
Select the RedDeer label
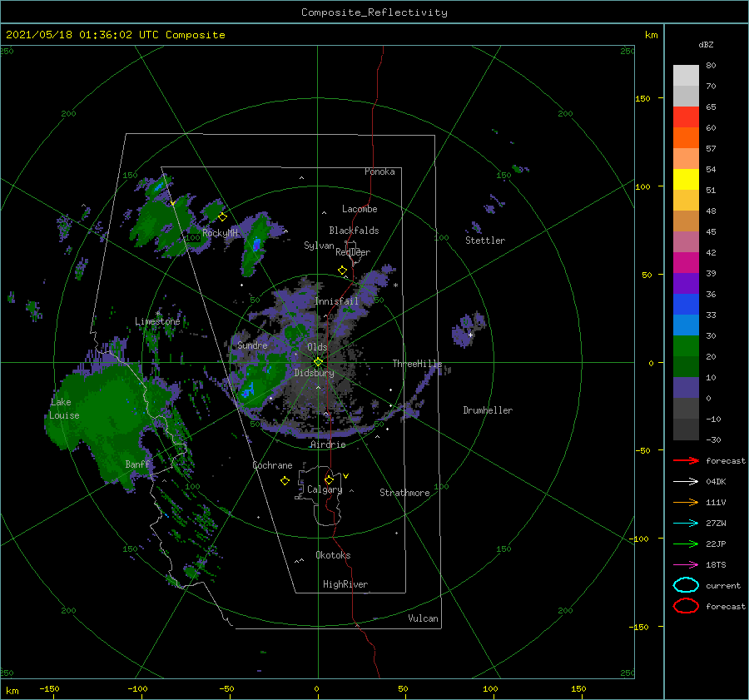click(353, 252)
